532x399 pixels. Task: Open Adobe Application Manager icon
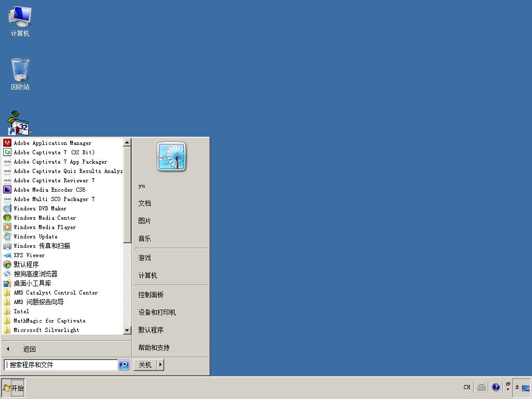point(7,143)
